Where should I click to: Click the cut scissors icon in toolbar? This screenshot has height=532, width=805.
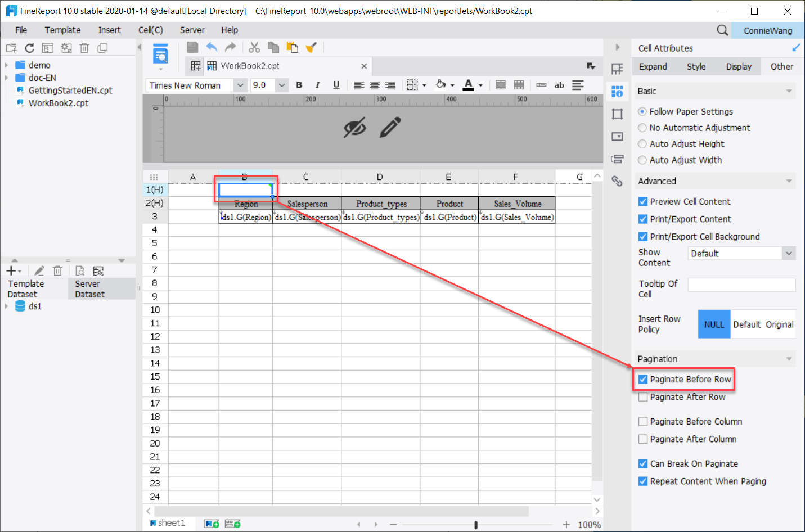point(254,47)
